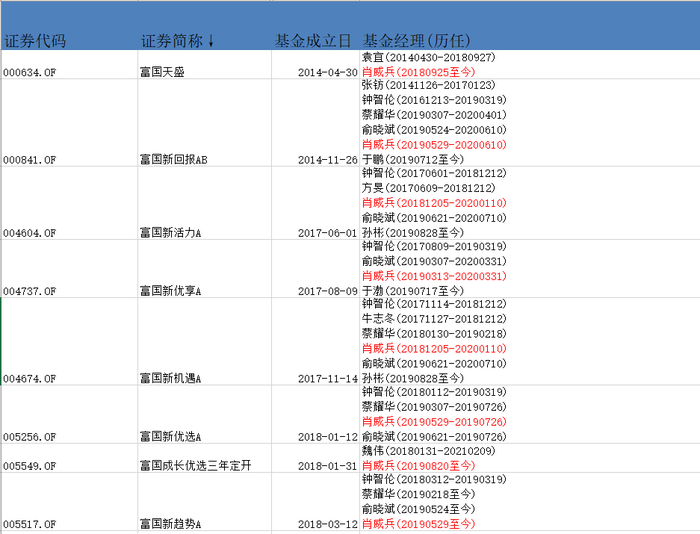This screenshot has height=534, width=700.
Task: Click manager entry 俞晓斌(20190621-20190726)
Action: pyautogui.click(x=434, y=436)
